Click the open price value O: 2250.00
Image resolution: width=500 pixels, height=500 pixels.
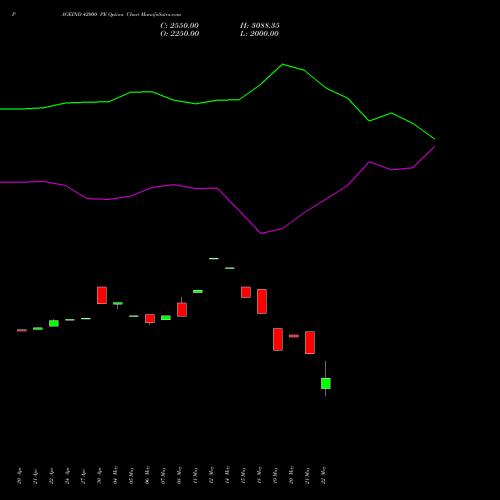point(180,34)
